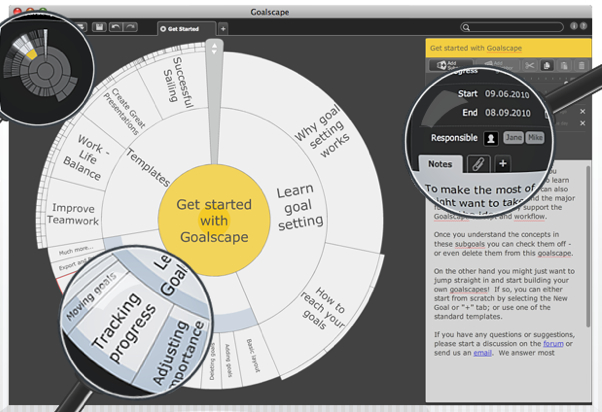
Task: Click the Add Subgoal button
Action: [451, 65]
